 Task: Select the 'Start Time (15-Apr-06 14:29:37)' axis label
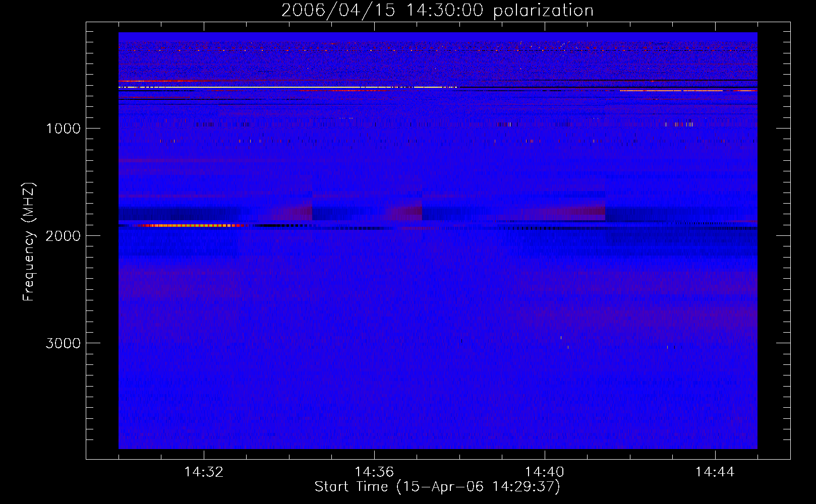[437, 487]
